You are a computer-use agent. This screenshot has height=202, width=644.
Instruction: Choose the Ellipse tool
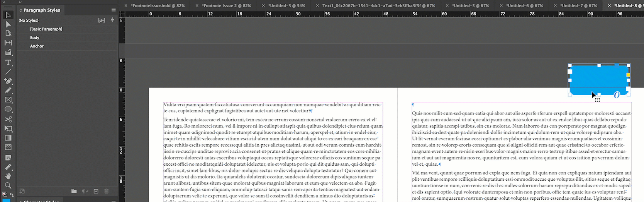pos(8,109)
